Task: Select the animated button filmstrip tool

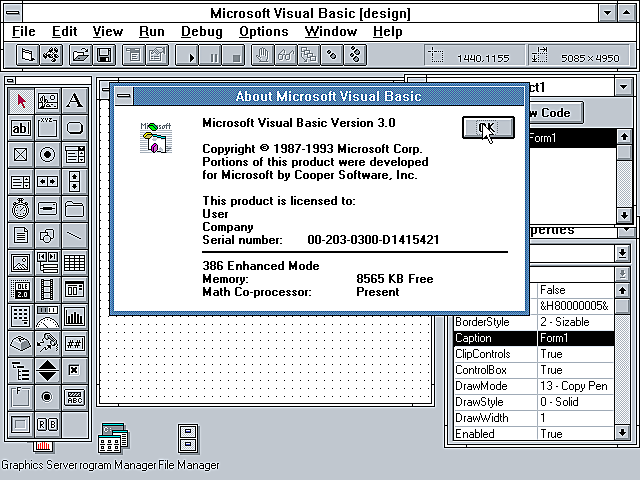Action: click(x=47, y=289)
